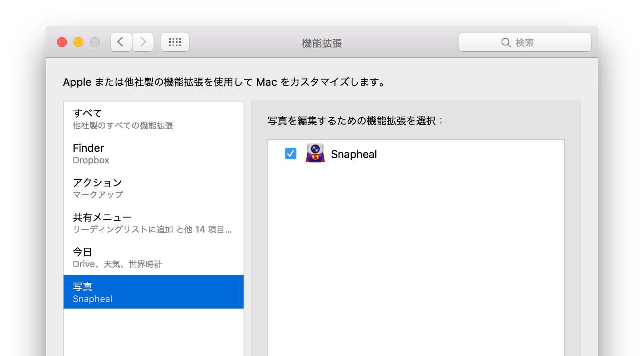The image size is (644, 356).
Task: Minimize the window with the yellow button
Action: tap(78, 42)
